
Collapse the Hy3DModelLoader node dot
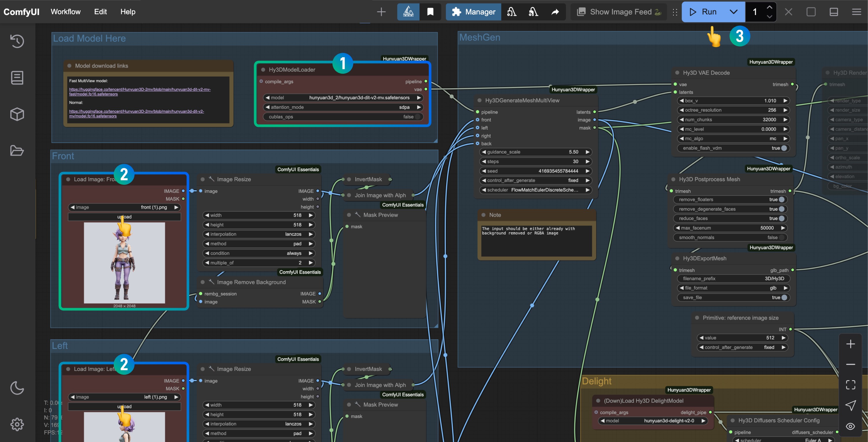[x=263, y=70]
